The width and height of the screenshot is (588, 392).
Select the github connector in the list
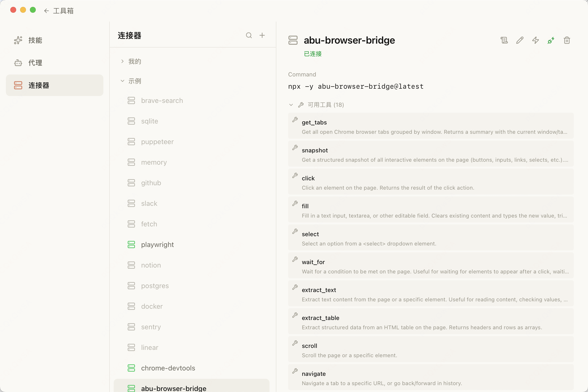192,183
